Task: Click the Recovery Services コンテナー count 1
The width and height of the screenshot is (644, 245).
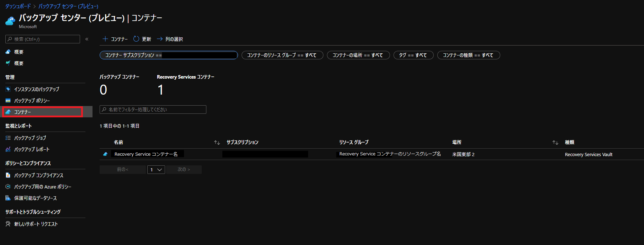Action: 160,90
